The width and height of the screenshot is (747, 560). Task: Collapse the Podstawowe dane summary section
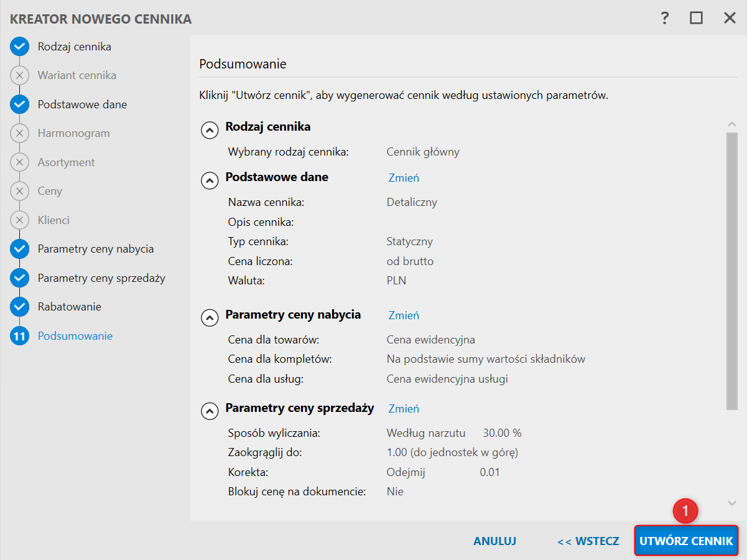(x=210, y=180)
